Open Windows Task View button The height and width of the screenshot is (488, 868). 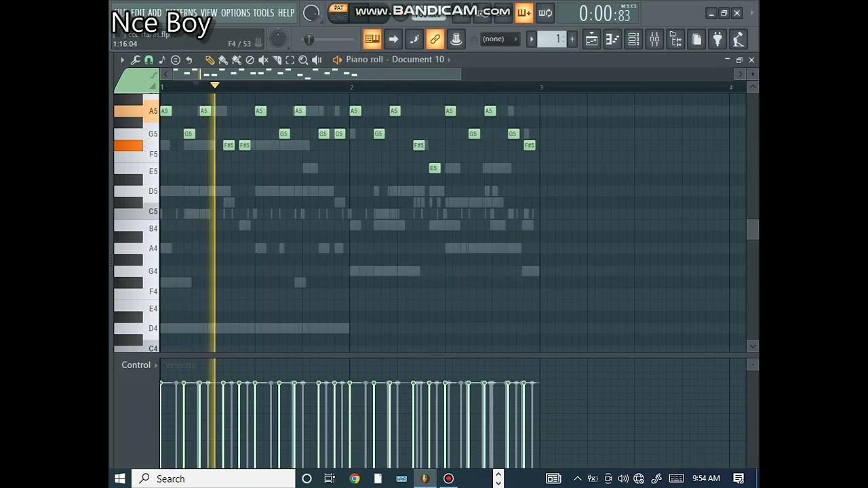(330, 479)
